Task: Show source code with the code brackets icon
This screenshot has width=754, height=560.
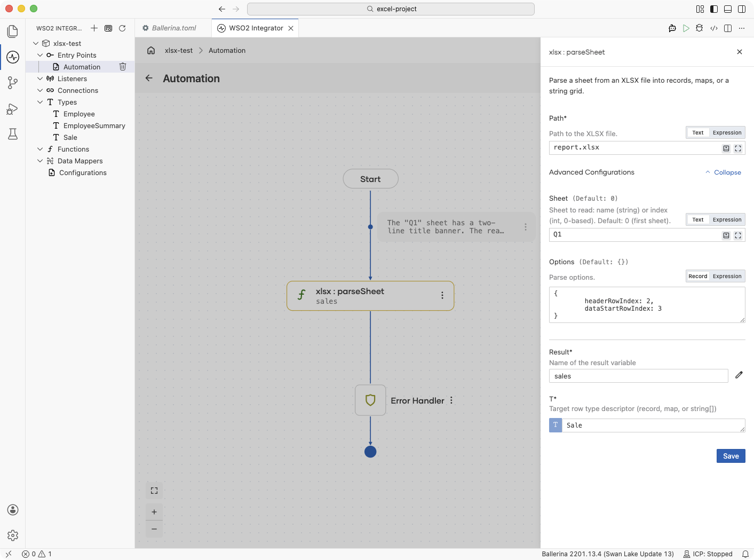Action: (714, 28)
